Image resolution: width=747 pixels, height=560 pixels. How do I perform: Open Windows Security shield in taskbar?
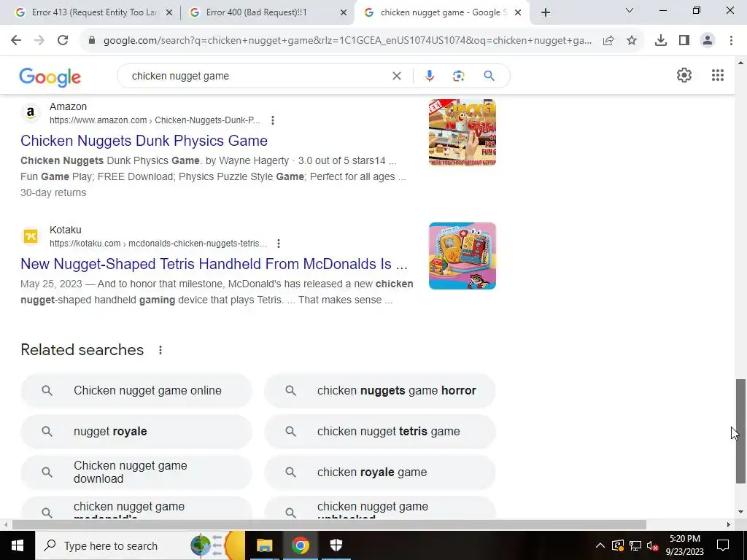(x=336, y=545)
